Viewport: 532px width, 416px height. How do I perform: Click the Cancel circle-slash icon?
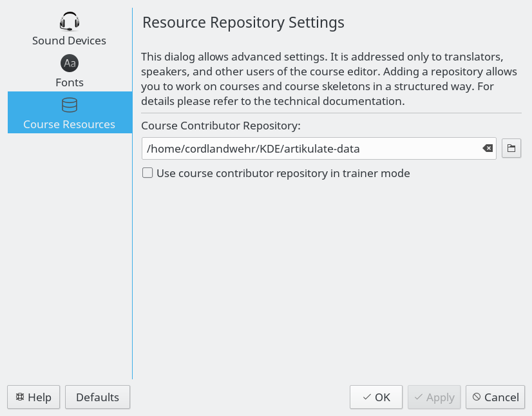[x=477, y=397]
